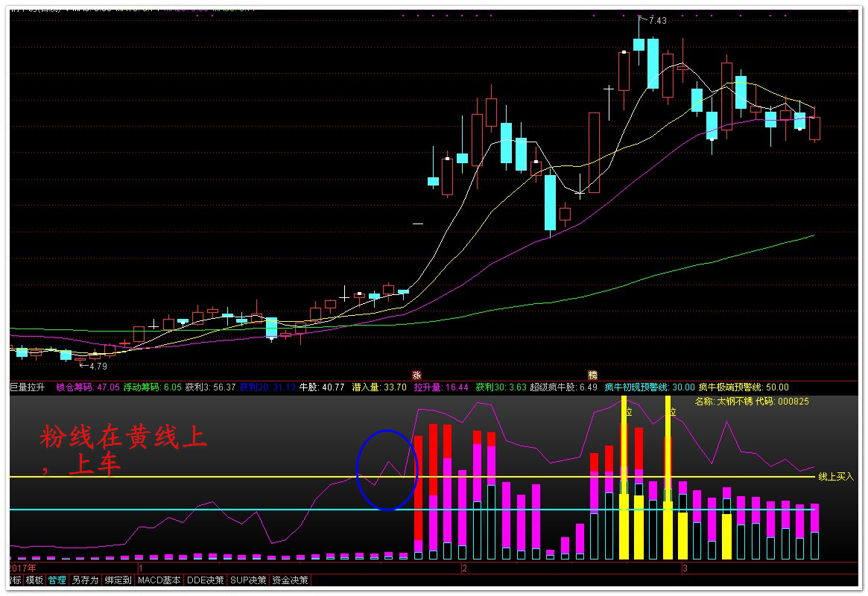
Task: Switch to the 资金决策 indicator tab
Action: pos(290,580)
